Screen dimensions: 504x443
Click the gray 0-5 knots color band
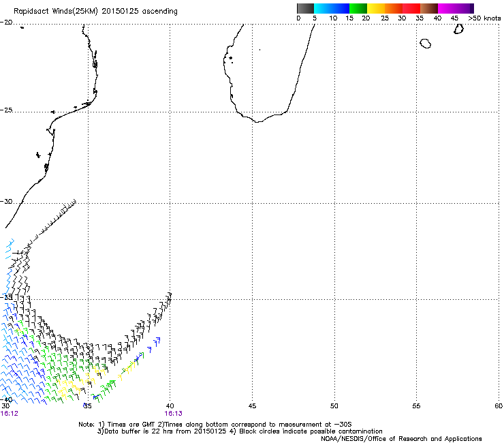tap(305, 8)
